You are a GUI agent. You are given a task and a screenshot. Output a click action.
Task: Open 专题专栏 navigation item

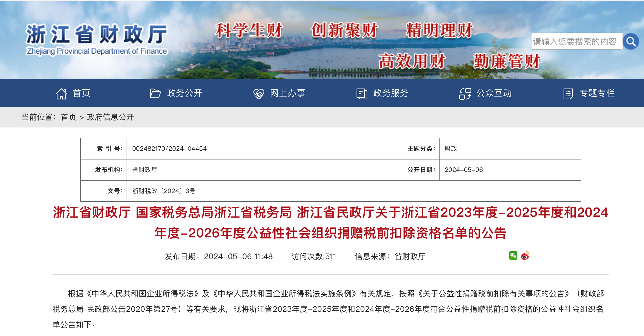pyautogui.click(x=597, y=93)
